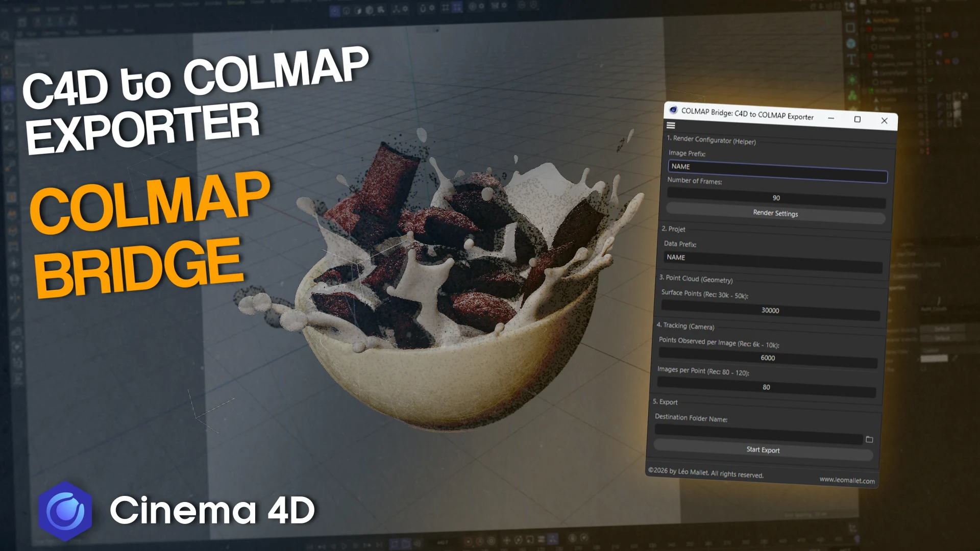
Task: Open the www.leomallet.com link
Action: tap(847, 480)
